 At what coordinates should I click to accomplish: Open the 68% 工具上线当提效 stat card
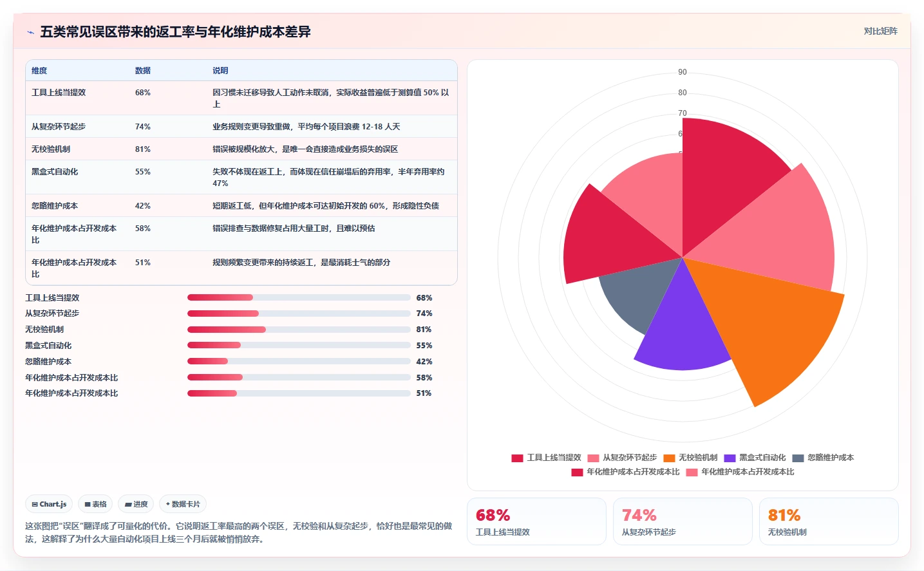click(536, 521)
